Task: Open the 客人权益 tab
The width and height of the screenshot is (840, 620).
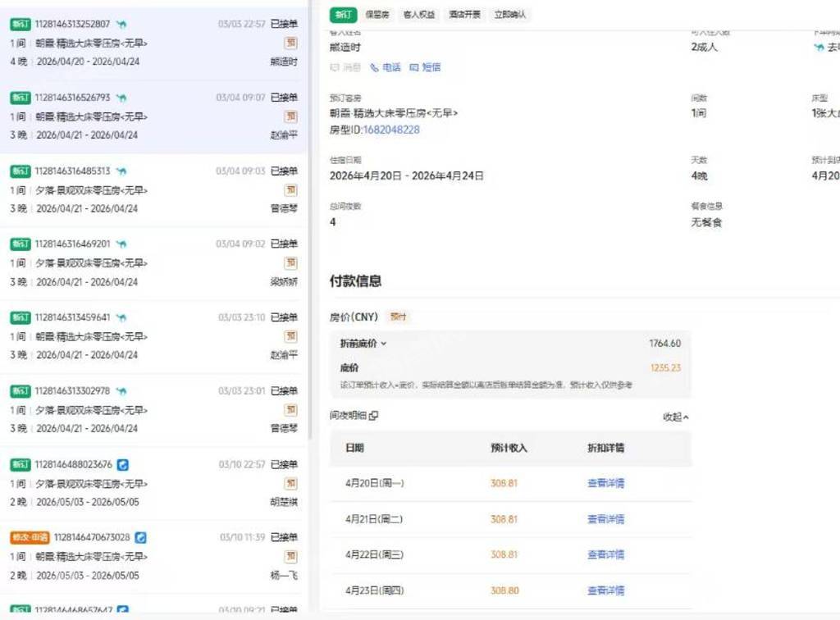Action: point(420,15)
